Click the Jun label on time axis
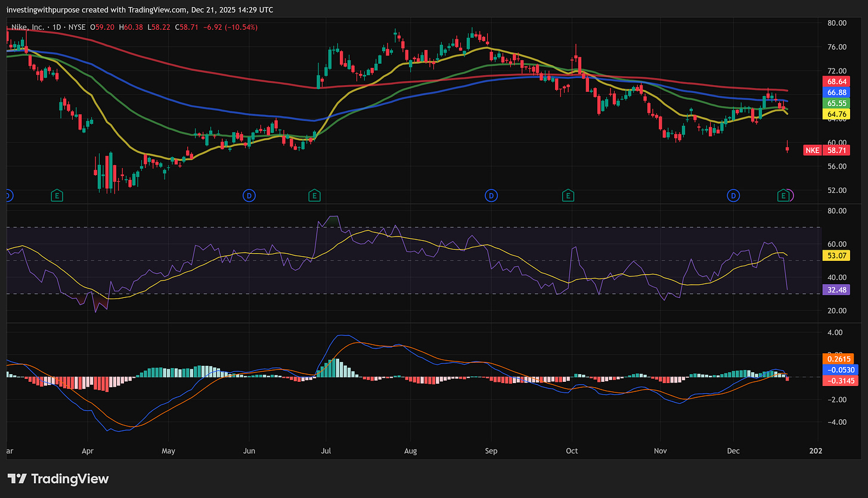The width and height of the screenshot is (868, 498). click(249, 451)
